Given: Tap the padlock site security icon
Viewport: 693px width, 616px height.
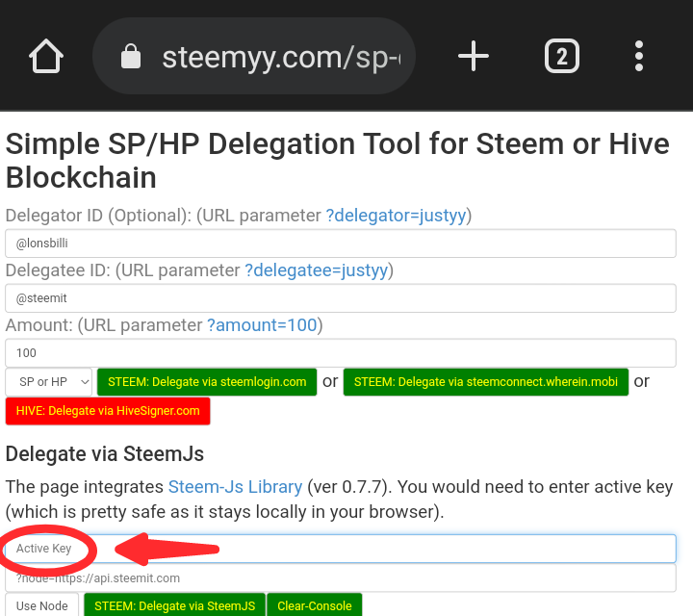Looking at the screenshot, I should coord(131,56).
